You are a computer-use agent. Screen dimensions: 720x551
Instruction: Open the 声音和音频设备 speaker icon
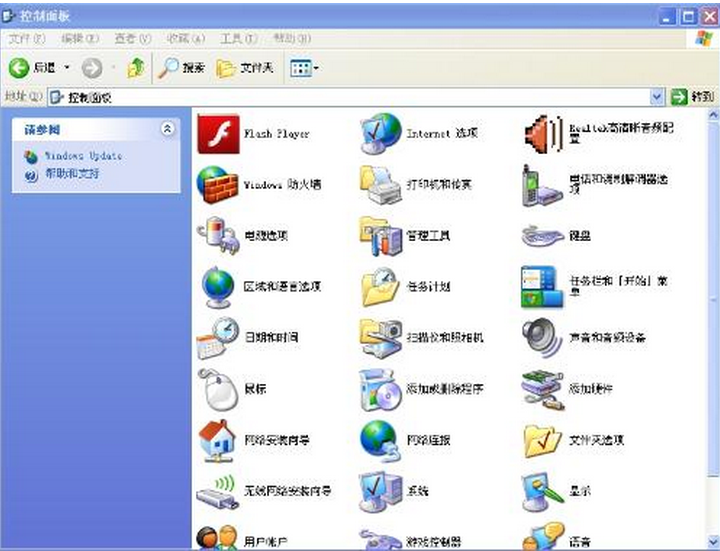tap(542, 338)
